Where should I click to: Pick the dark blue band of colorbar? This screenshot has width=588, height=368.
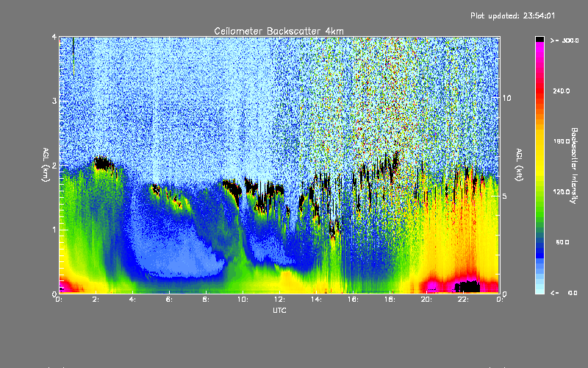539,250
